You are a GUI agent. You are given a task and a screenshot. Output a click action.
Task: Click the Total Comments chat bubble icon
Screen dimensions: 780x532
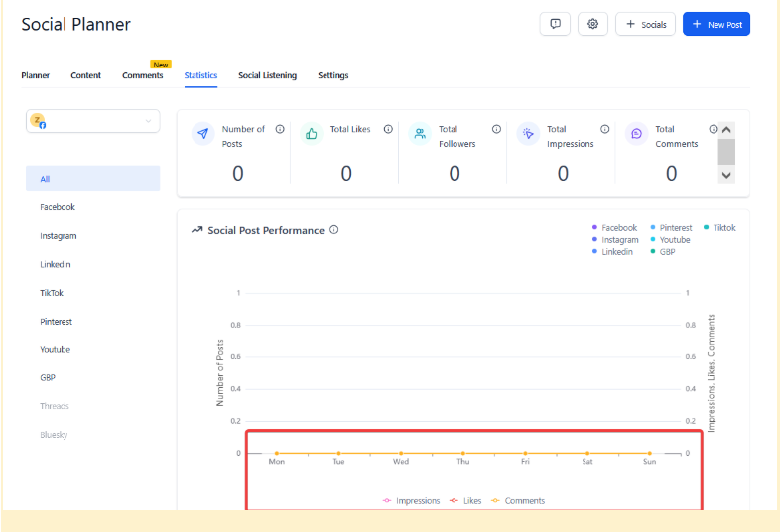[x=636, y=134]
